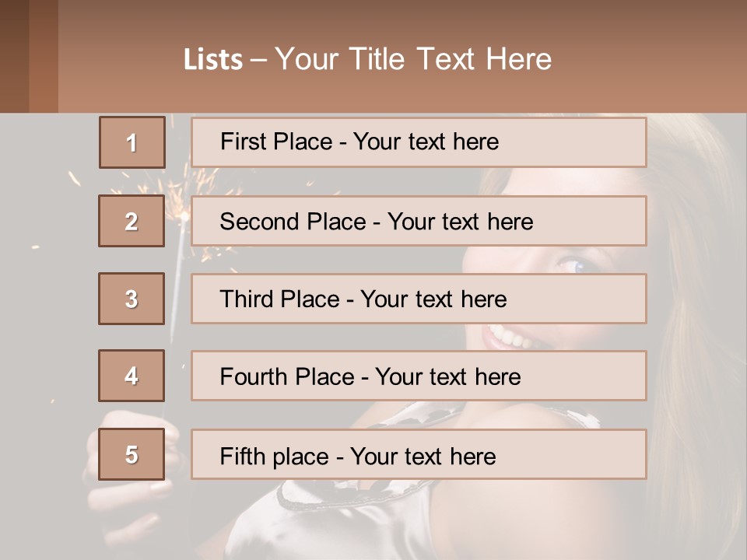Select the Second Place text box

(419, 221)
